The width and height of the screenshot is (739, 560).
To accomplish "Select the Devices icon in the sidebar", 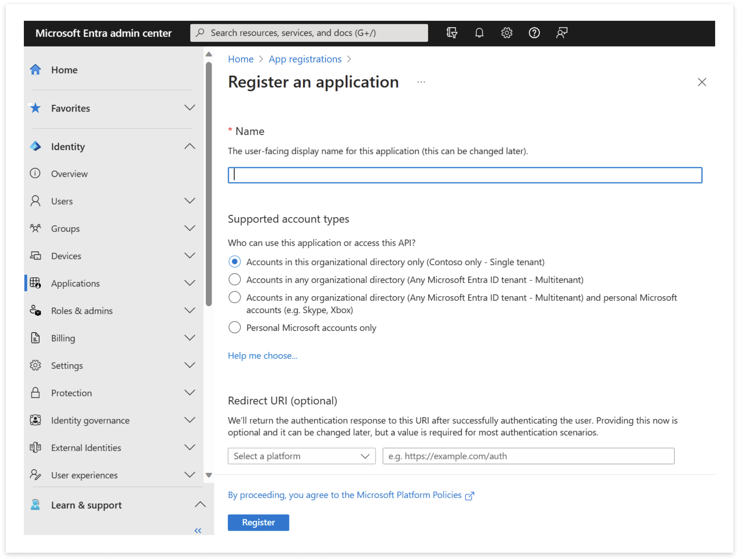I will pos(35,255).
